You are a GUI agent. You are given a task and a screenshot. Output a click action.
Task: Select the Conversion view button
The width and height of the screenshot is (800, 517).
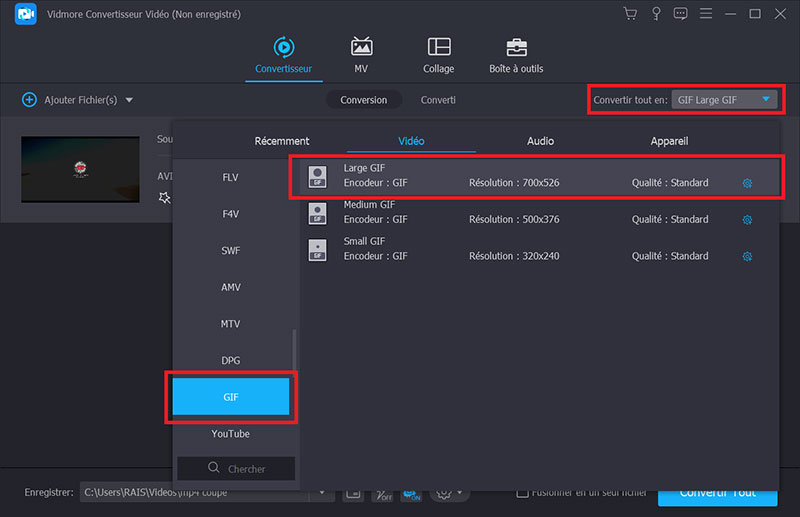coord(364,100)
